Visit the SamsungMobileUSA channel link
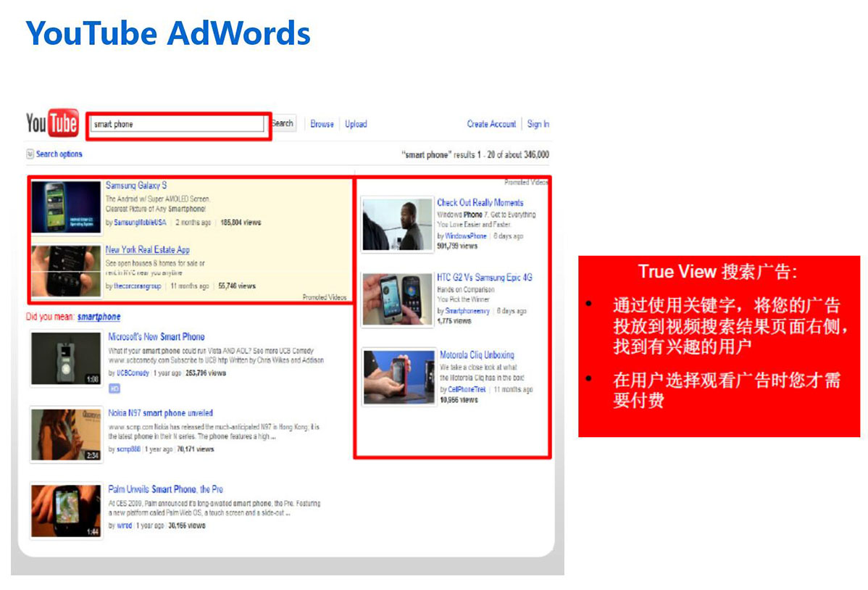The width and height of the screenshot is (868, 590). 140,223
